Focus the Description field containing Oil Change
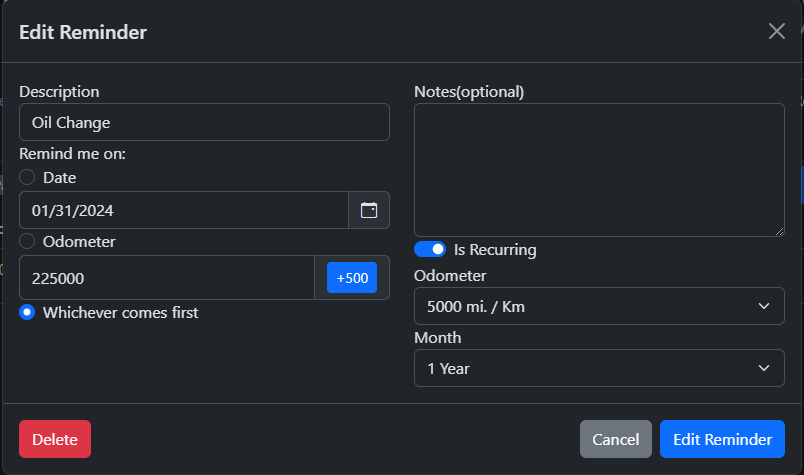This screenshot has height=475, width=804. pyautogui.click(x=204, y=122)
